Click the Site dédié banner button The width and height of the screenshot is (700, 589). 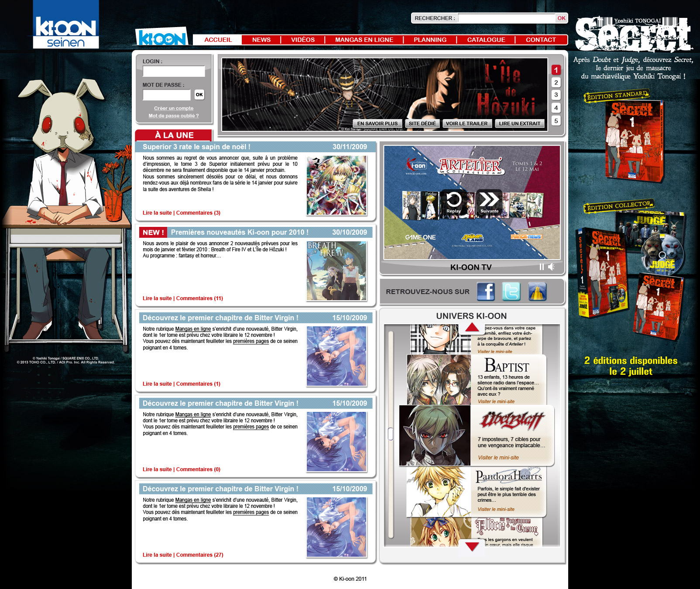(422, 123)
